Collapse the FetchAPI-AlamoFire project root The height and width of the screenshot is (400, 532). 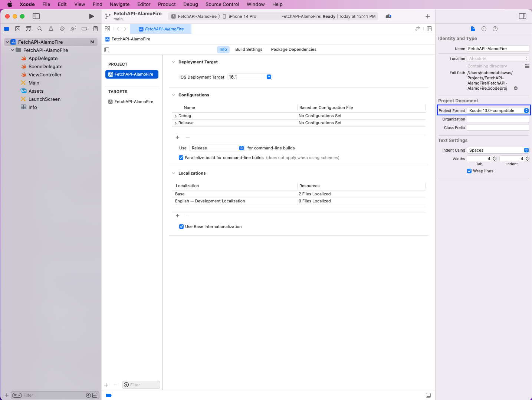click(7, 42)
